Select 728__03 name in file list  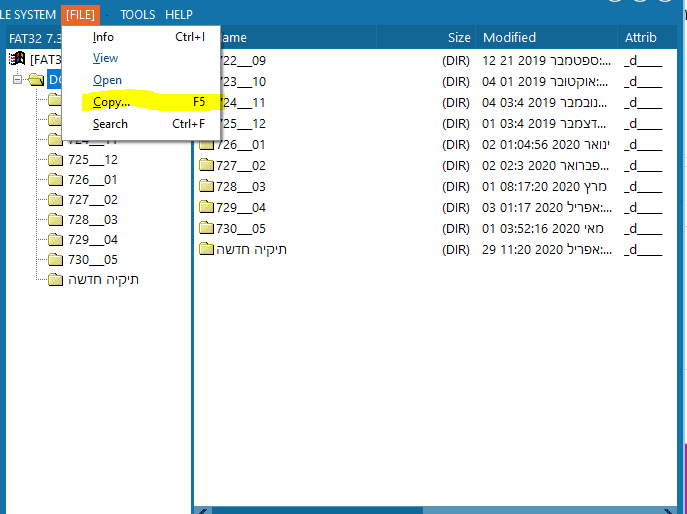241,187
